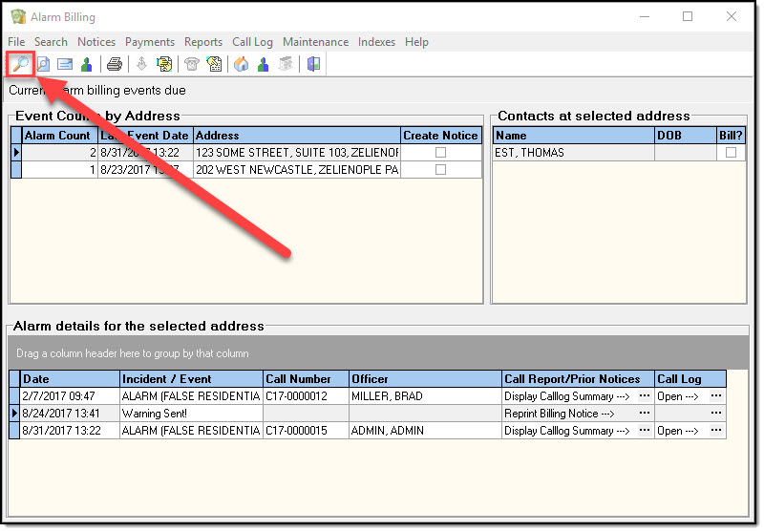The width and height of the screenshot is (764, 532).
Task: Click the magnifying glass search icon in toolbar
Action: click(x=20, y=64)
